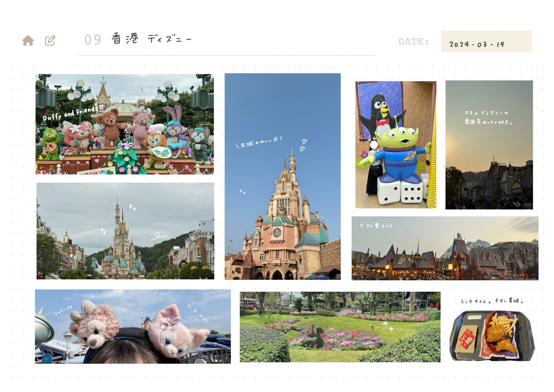Open the Duffy and Friends topiary photo

coord(125,124)
